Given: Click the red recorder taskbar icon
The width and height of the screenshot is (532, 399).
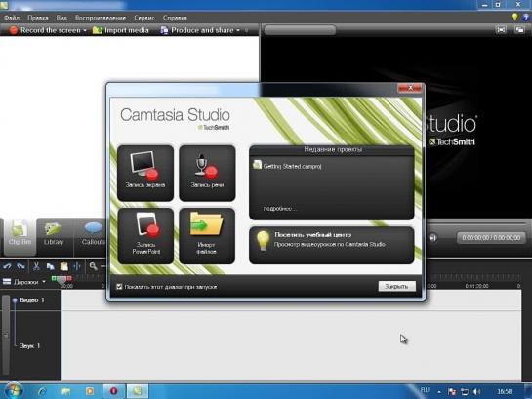Looking at the screenshot, I should [113, 391].
